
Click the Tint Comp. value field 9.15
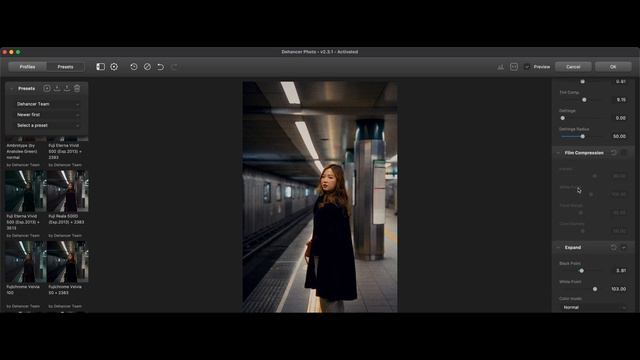click(619, 100)
